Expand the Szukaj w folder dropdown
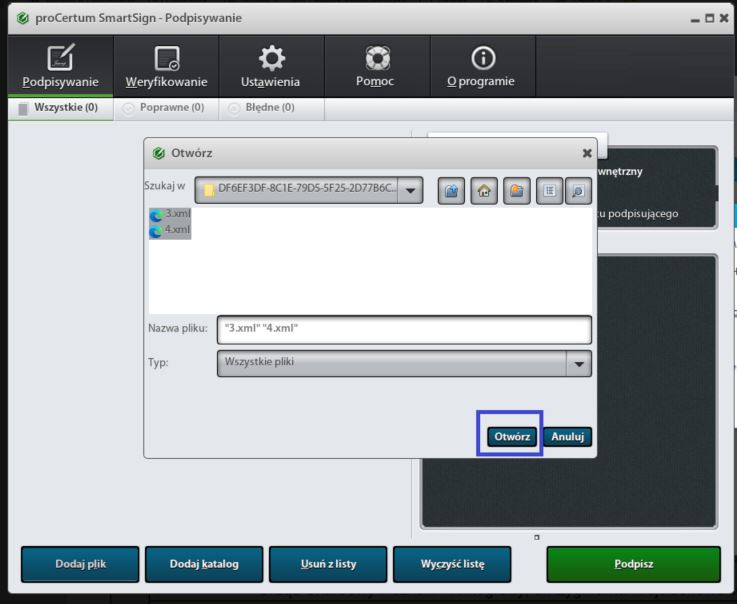737x604 pixels. click(410, 190)
